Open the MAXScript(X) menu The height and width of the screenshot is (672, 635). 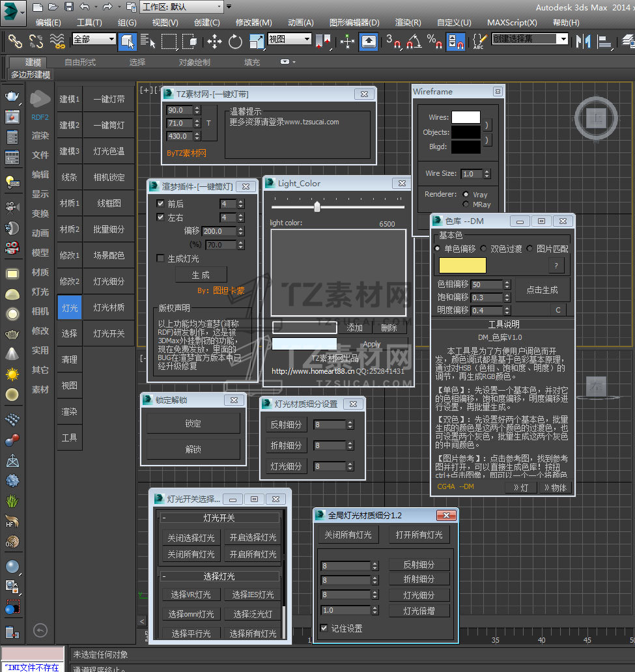[x=512, y=23]
